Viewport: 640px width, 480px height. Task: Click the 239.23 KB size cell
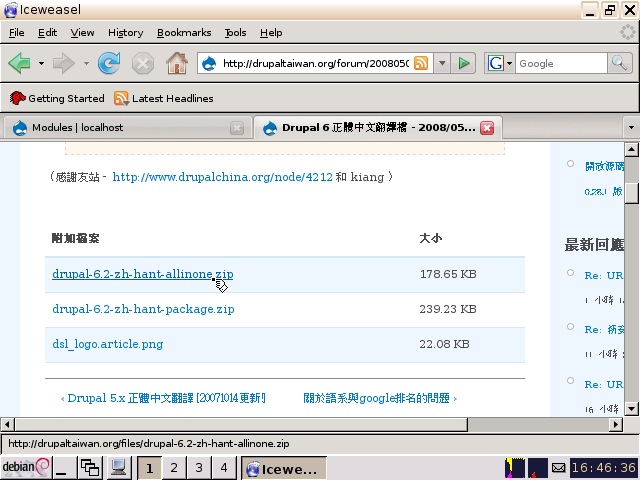[x=448, y=309]
